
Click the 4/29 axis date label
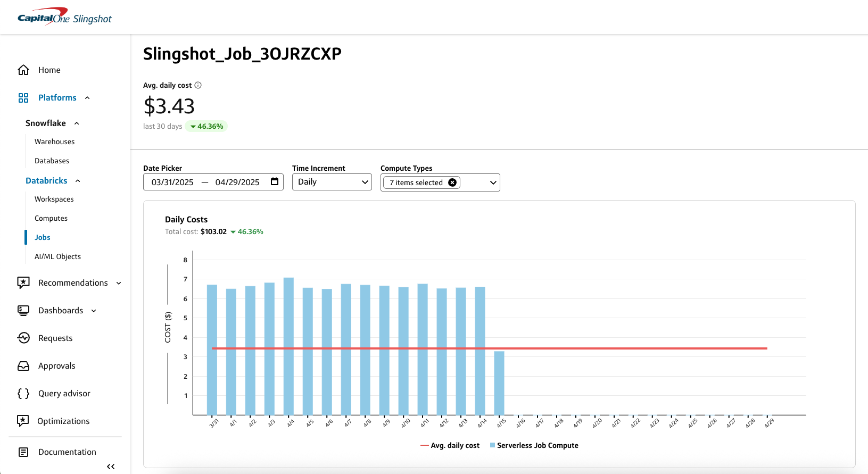coord(769,423)
